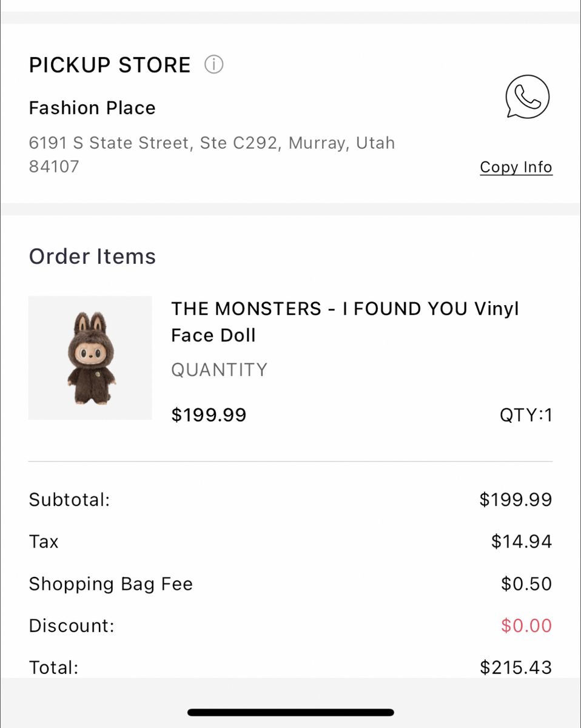This screenshot has height=728, width=581.
Task: Tap the Order Items heading
Action: (x=92, y=257)
